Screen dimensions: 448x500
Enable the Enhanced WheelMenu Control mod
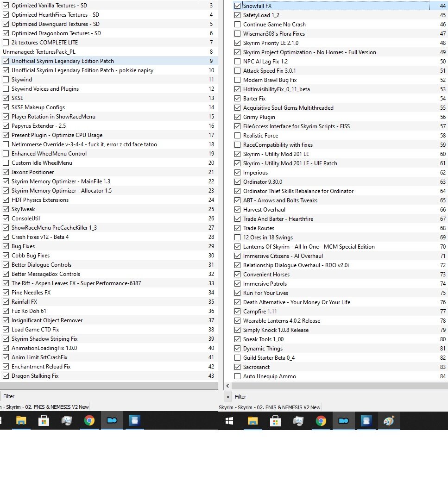click(6, 153)
